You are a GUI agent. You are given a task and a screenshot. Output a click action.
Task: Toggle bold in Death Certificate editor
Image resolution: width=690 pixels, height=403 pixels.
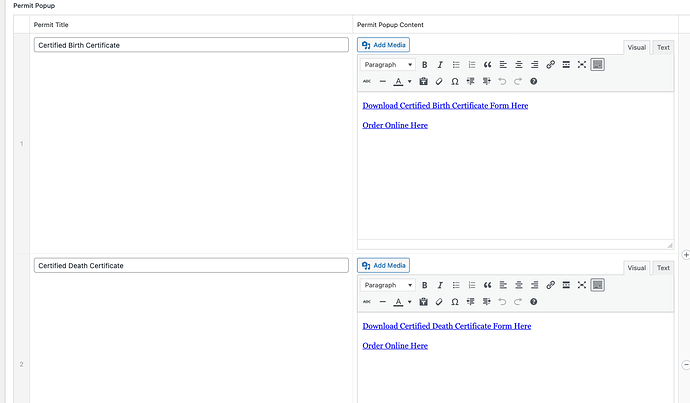coord(425,285)
